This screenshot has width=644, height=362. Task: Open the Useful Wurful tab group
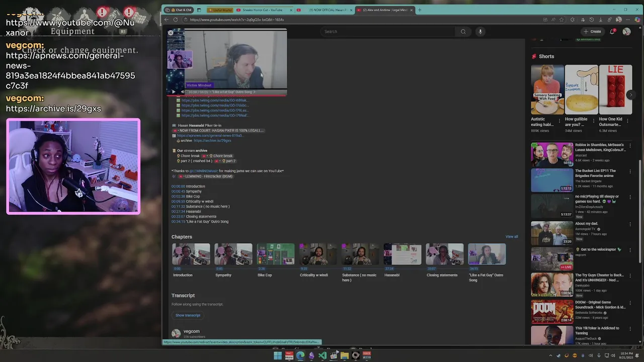[x=221, y=10]
